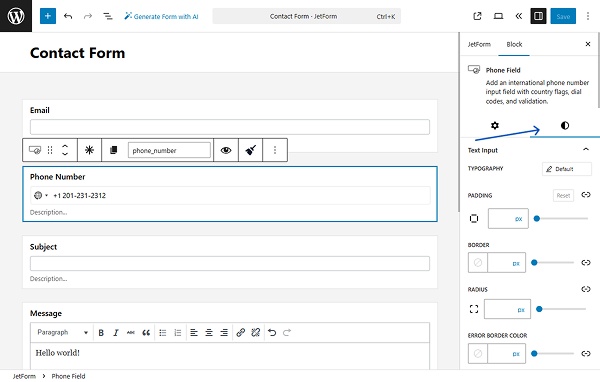600x382 pixels.
Task: Click Phone Field in the breadcrumb
Action: [68, 376]
